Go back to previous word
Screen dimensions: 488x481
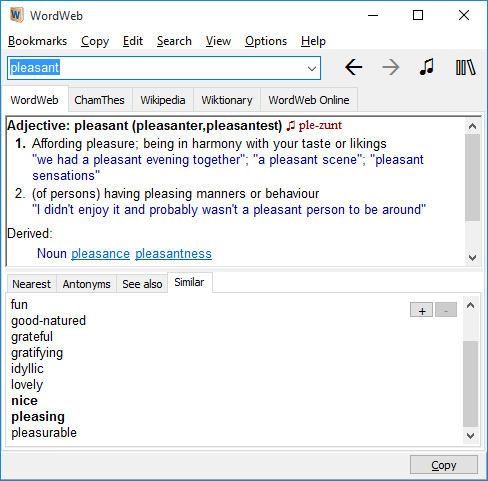pos(353,68)
